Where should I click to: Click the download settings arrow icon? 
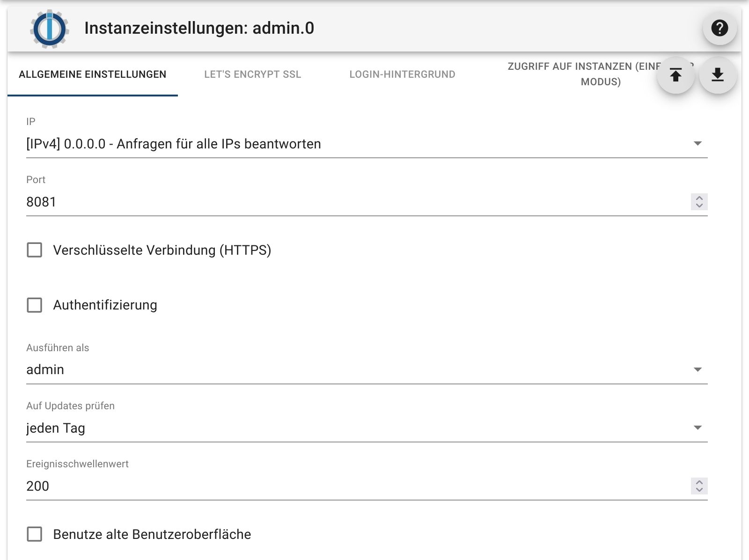pyautogui.click(x=718, y=75)
